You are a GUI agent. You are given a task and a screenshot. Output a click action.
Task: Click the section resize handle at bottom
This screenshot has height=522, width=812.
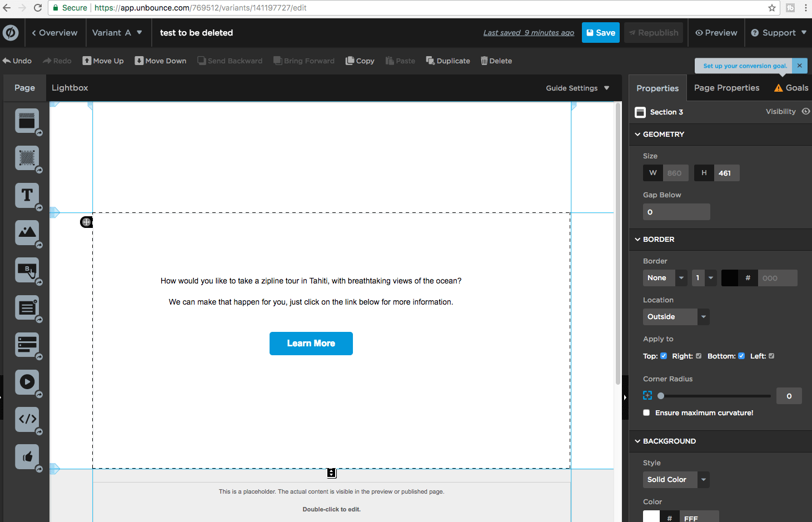coord(331,473)
